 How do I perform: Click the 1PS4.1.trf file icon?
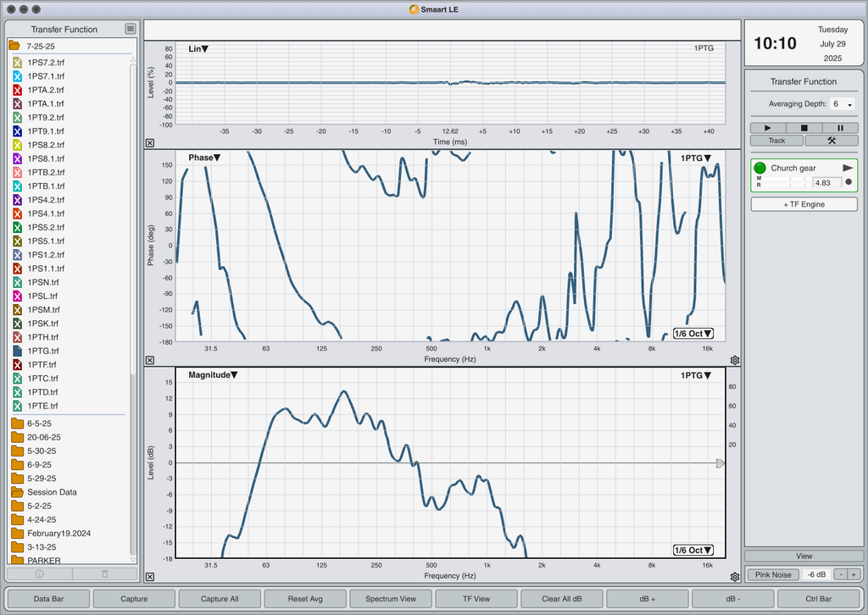17,213
